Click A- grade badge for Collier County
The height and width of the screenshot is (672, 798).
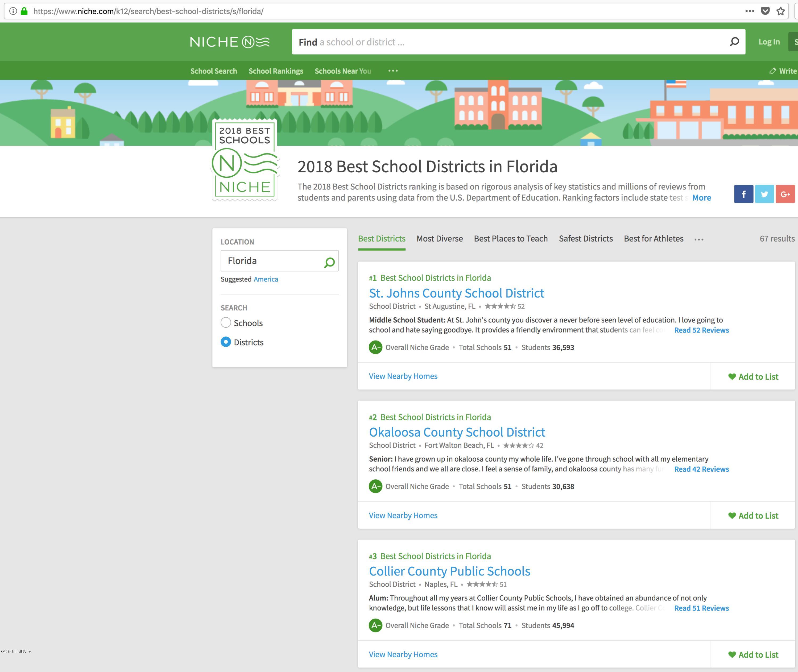tap(375, 625)
